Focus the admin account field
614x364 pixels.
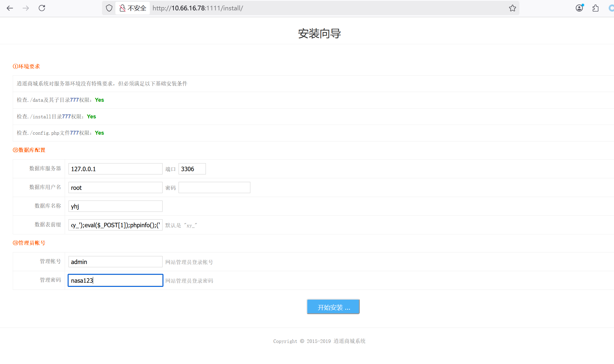tap(115, 262)
